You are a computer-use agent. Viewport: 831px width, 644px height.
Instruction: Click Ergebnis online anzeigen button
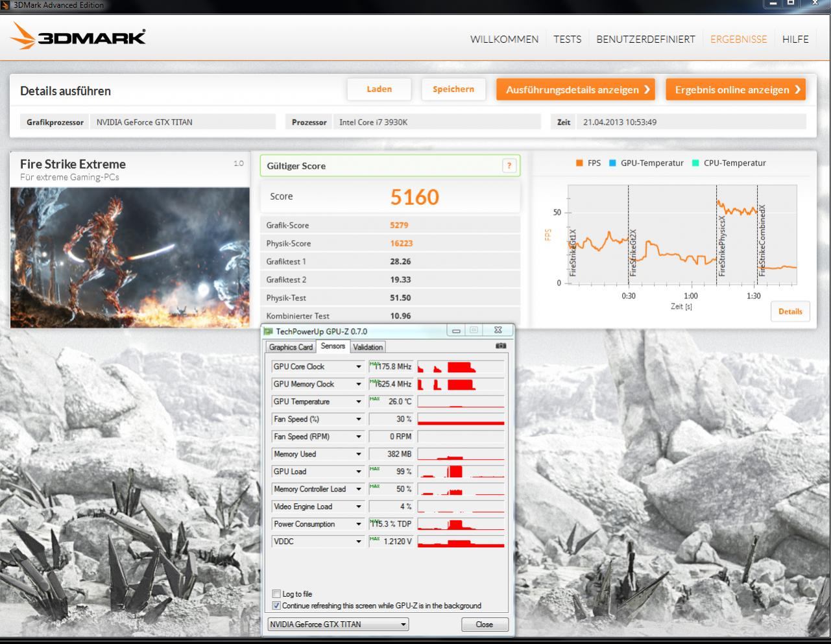coord(736,89)
